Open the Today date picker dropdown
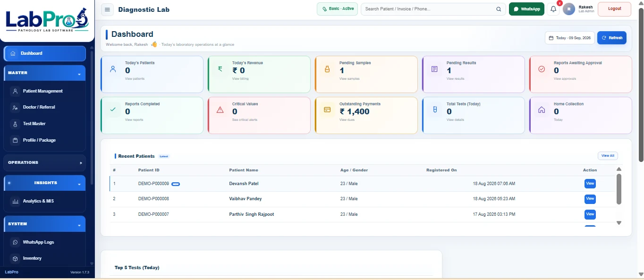The height and width of the screenshot is (280, 644). 570,38
